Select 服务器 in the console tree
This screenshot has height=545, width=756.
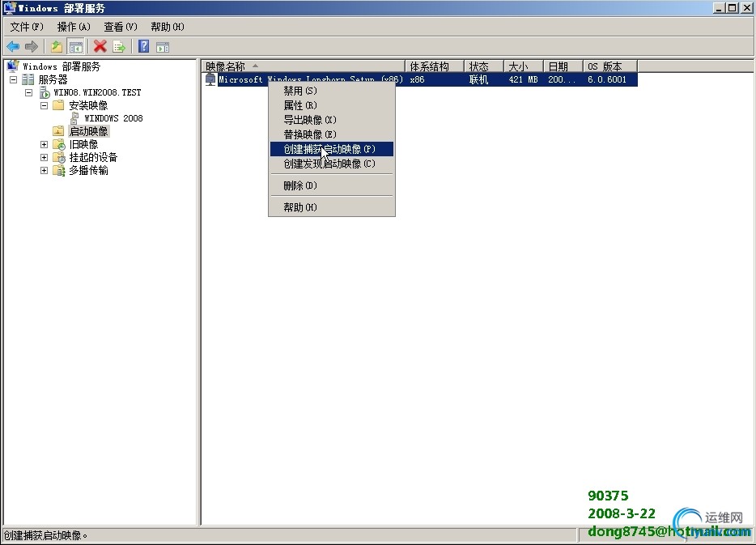(53, 79)
